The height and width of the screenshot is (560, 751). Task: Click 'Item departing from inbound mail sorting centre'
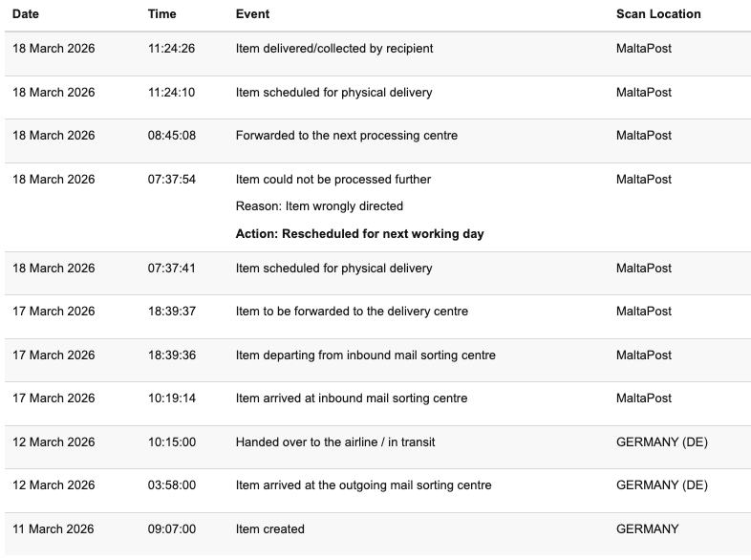365,355
